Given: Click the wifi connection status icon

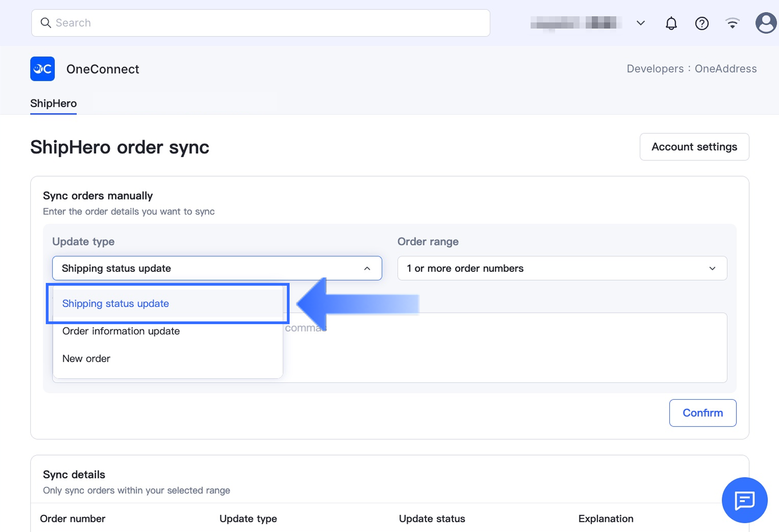Looking at the screenshot, I should tap(732, 23).
